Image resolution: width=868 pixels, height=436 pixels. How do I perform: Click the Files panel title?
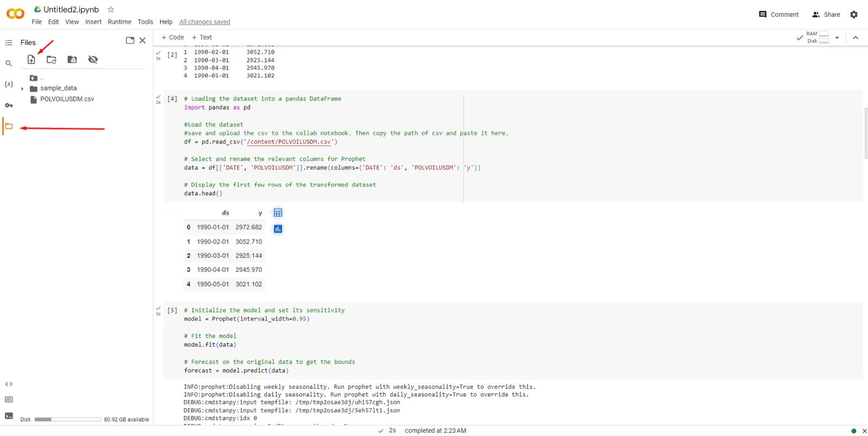pos(28,42)
